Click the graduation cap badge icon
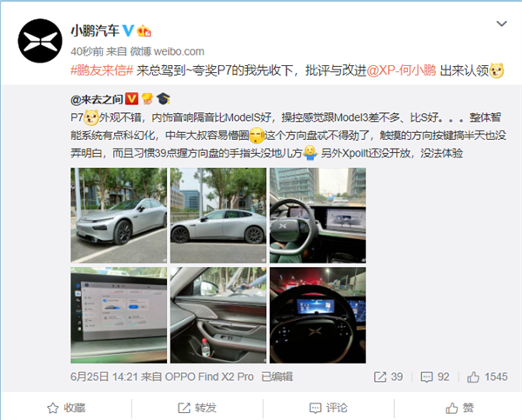Viewport: 522px width, 420px height. point(164,99)
